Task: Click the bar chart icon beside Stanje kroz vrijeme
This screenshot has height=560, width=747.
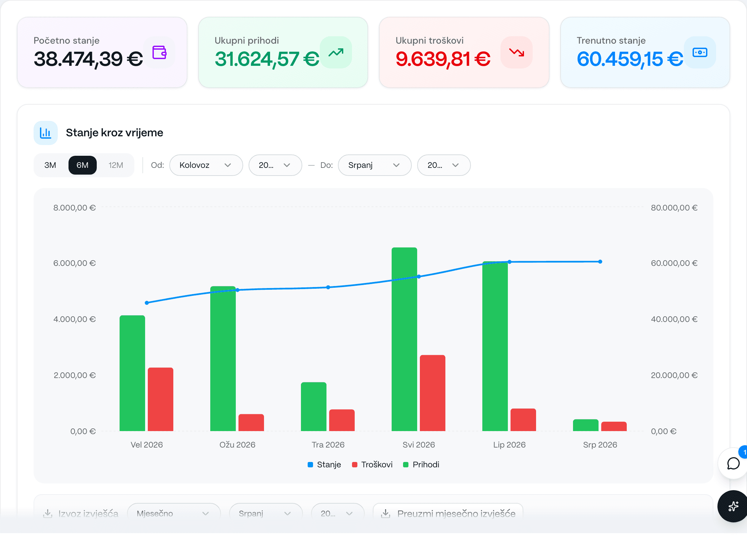Action: 46,133
